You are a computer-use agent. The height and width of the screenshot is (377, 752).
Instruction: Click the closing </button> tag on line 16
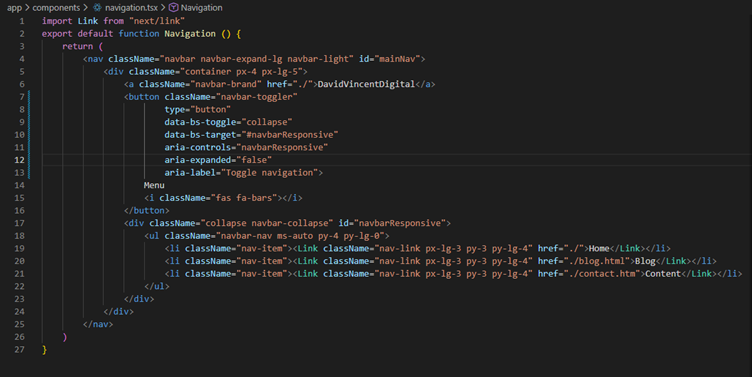click(x=146, y=211)
